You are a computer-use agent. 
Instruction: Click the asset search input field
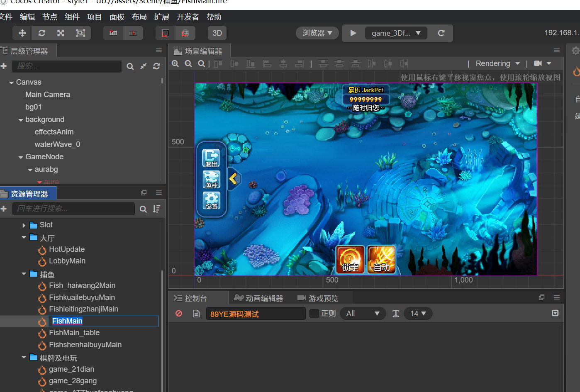pos(74,209)
